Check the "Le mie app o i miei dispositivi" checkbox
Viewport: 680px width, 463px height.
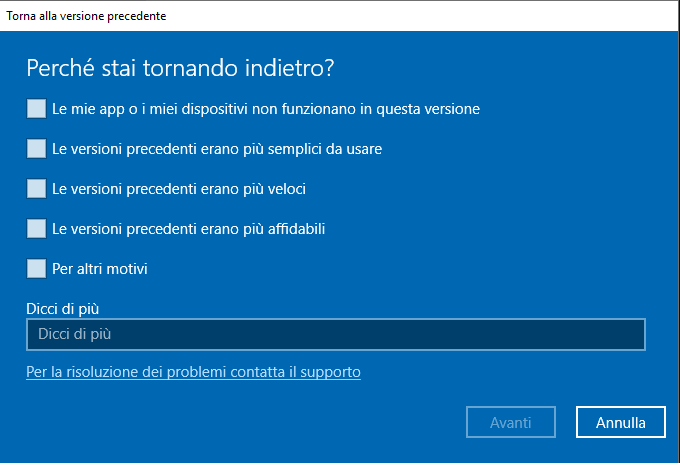[36, 108]
